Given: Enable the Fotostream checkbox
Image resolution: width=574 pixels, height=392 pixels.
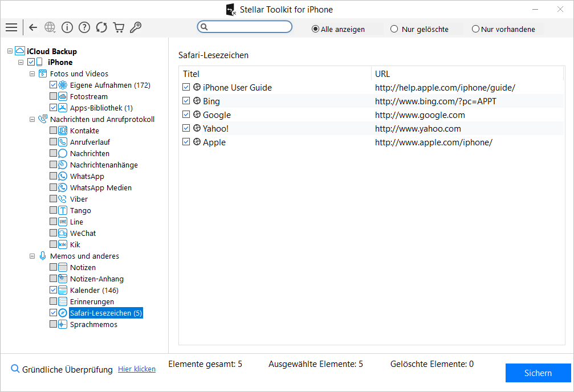Looking at the screenshot, I should click(x=53, y=97).
